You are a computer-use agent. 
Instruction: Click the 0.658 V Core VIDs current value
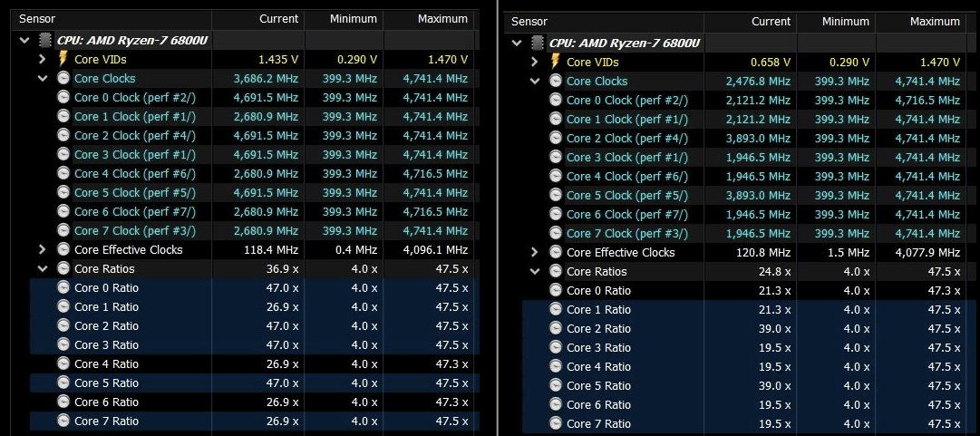(x=771, y=62)
